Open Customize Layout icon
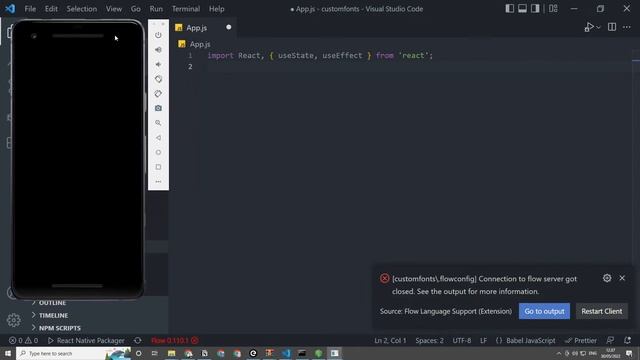 coord(553,9)
